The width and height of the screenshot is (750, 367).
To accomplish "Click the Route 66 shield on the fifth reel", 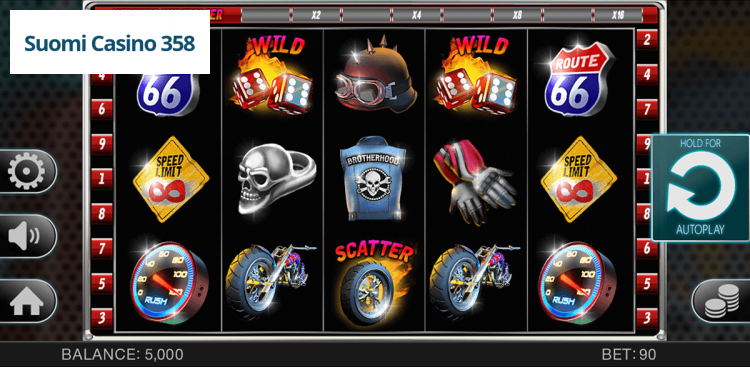I will (579, 79).
